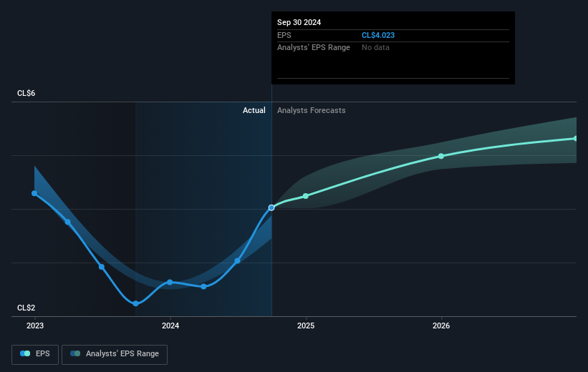
Task: Toggle the EPS legend button
Action: [35, 354]
